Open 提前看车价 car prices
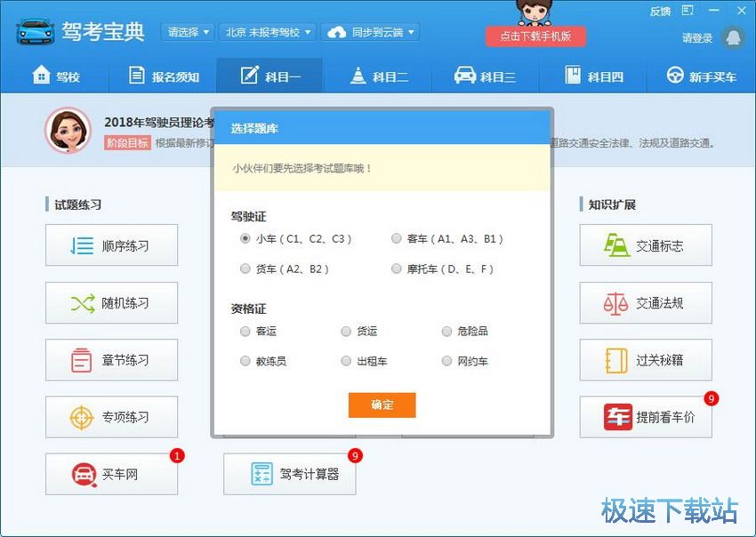 click(646, 417)
